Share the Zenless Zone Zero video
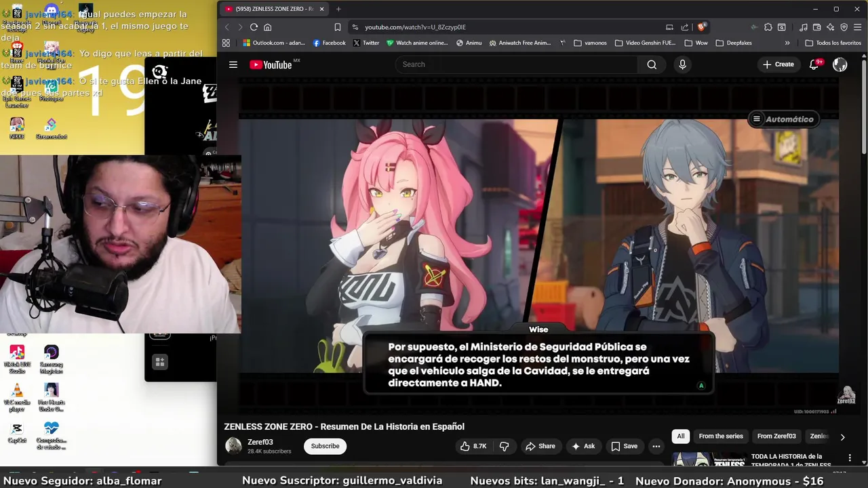Image resolution: width=868 pixels, height=488 pixels. tap(540, 446)
